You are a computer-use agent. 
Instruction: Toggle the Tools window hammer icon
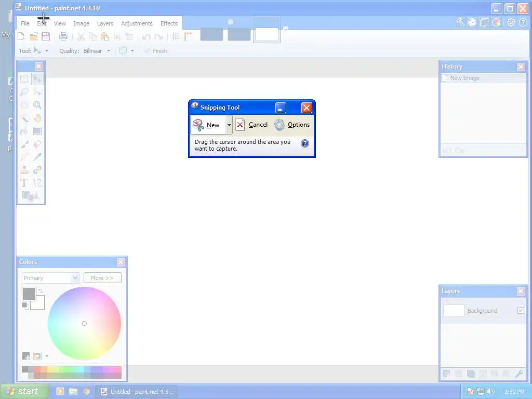pos(460,22)
